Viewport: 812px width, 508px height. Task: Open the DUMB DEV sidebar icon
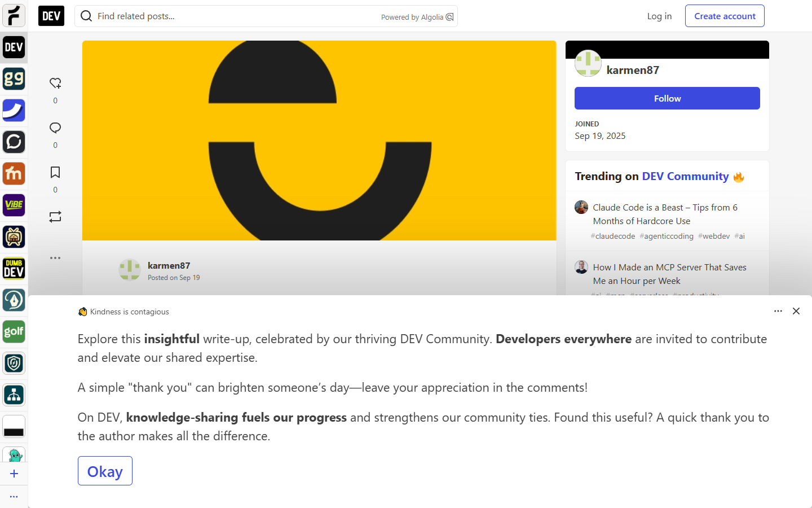pyautogui.click(x=14, y=269)
